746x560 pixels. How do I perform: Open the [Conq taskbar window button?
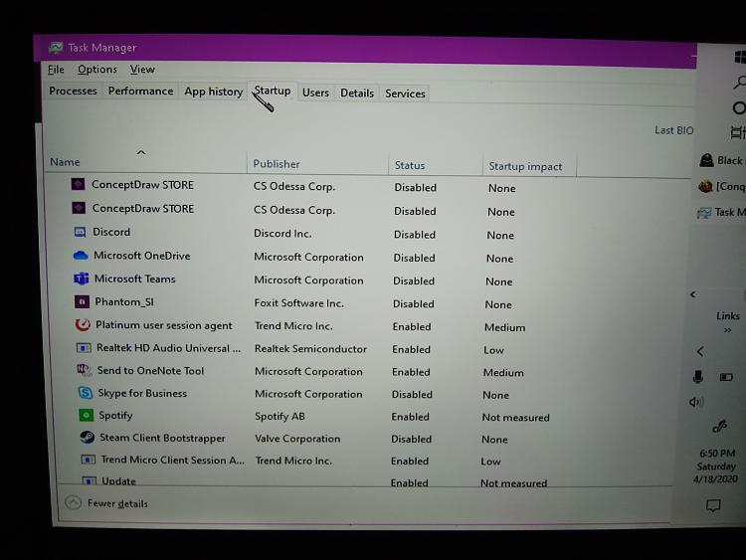pyautogui.click(x=722, y=187)
